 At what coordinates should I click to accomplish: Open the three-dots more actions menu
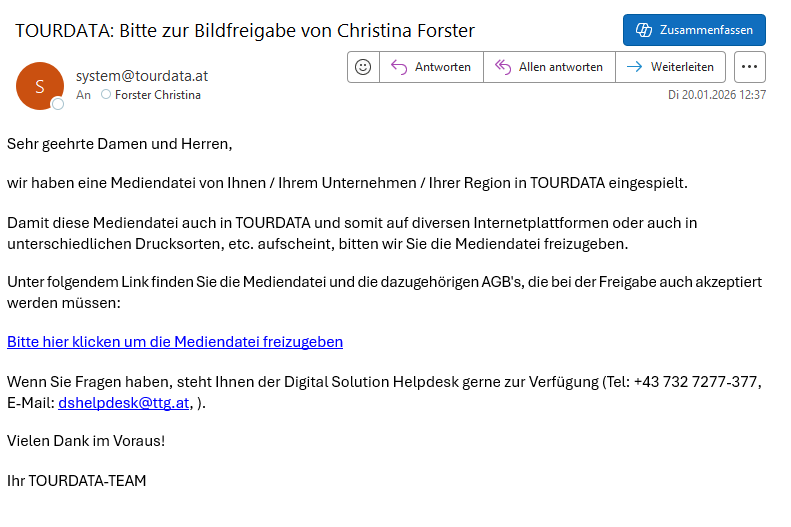tap(750, 67)
